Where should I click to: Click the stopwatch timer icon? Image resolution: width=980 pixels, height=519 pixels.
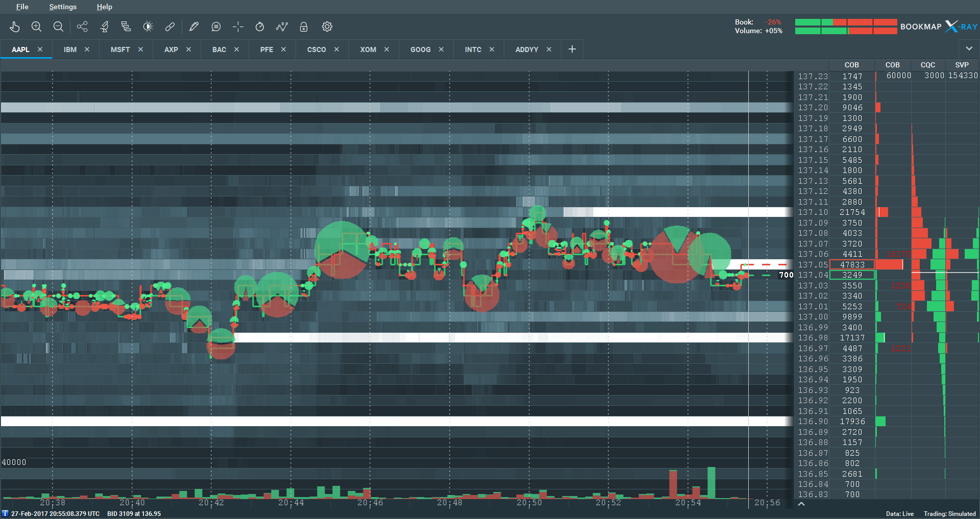click(260, 27)
